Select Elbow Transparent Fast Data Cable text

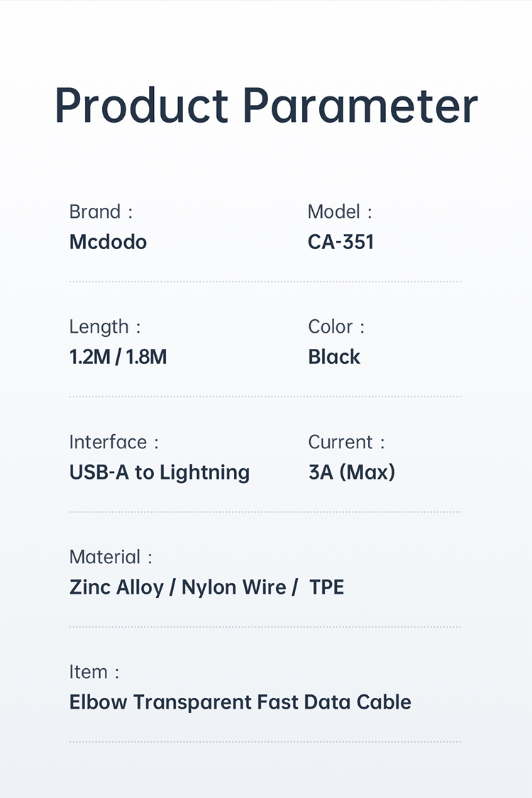[240, 702]
